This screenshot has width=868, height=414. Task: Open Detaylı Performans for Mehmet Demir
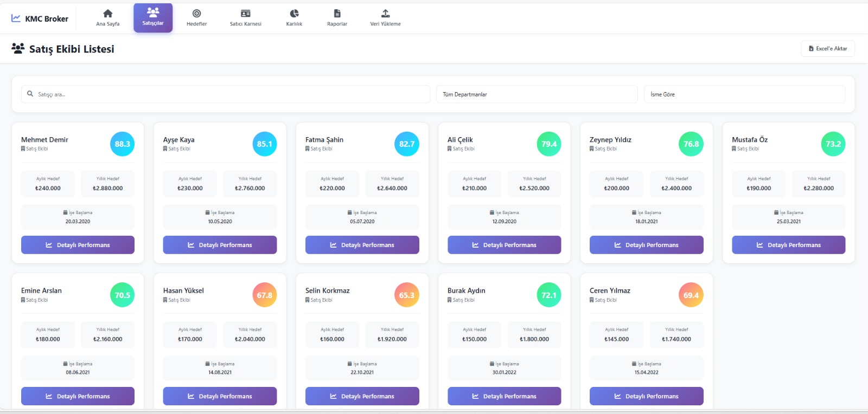(x=78, y=245)
